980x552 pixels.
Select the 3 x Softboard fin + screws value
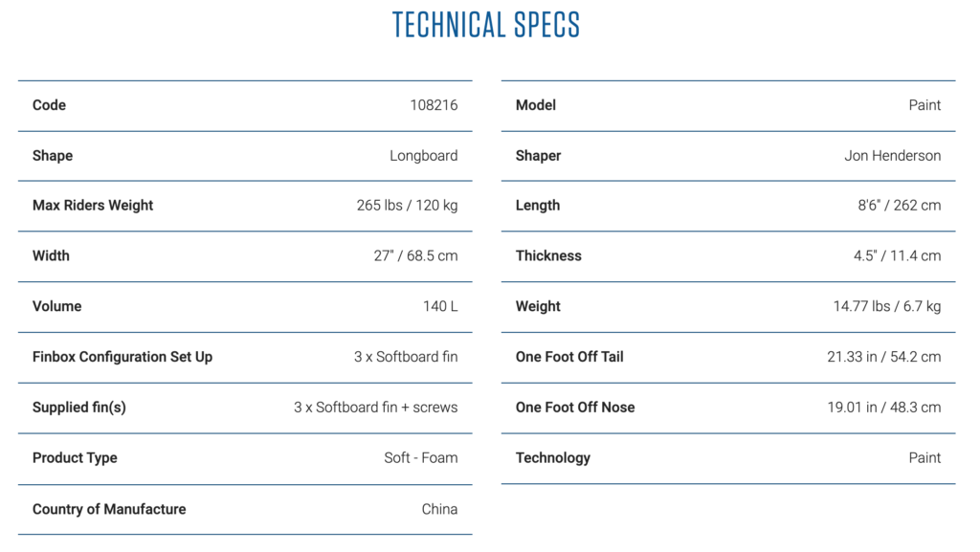(375, 408)
